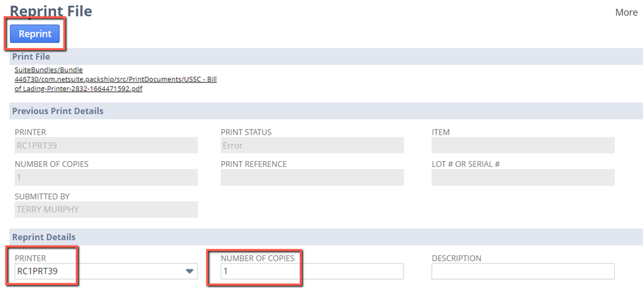
Task: Click the blue Reprint button
Action: tap(34, 34)
